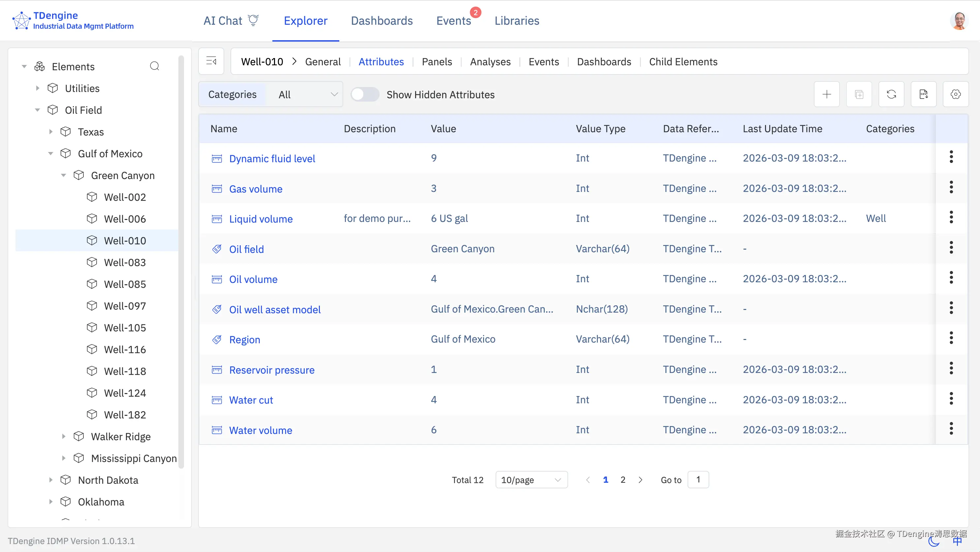Screen dimensions: 980x552
Task: Click the export CSV icon
Action: pyautogui.click(x=923, y=94)
